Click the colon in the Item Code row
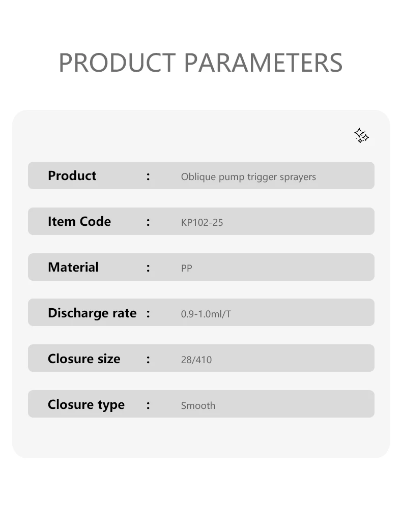Image resolution: width=402 pixels, height=532 pixels. [x=148, y=222]
